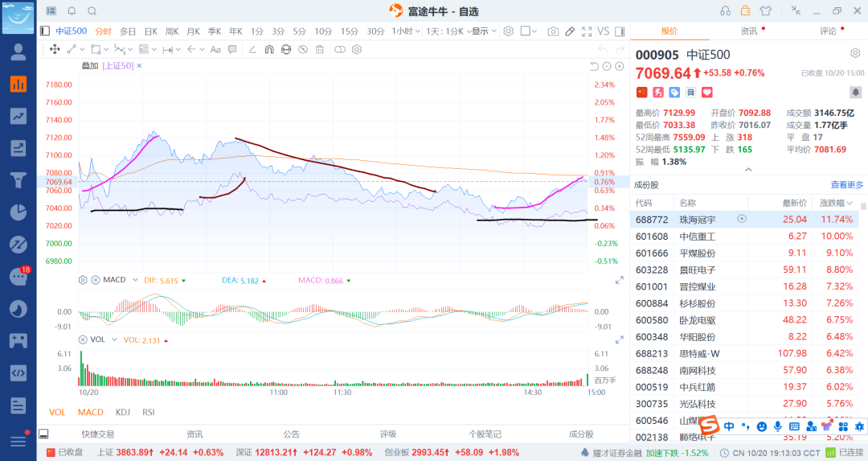Zoom out the chart with the minus circle

(607, 67)
